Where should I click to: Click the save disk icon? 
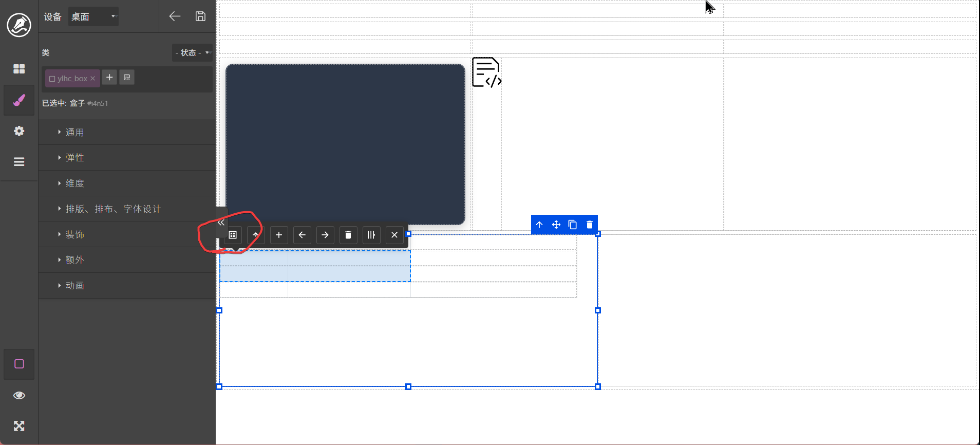click(x=200, y=16)
